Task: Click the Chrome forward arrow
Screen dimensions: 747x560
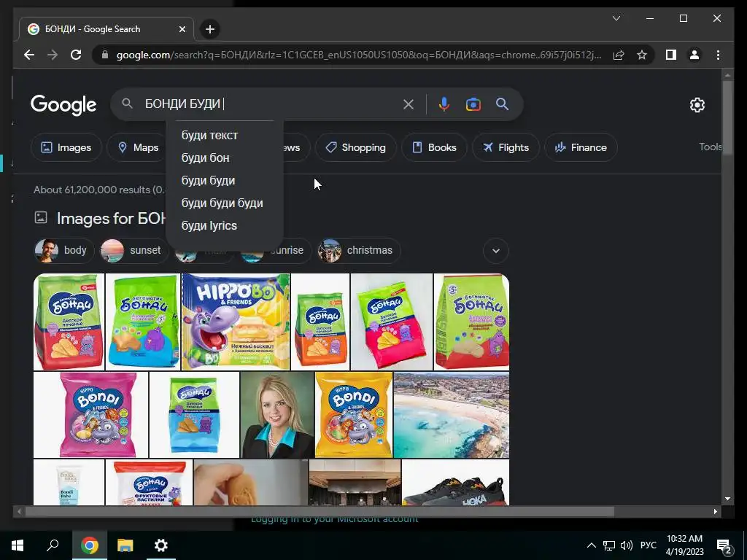Action: [53, 55]
